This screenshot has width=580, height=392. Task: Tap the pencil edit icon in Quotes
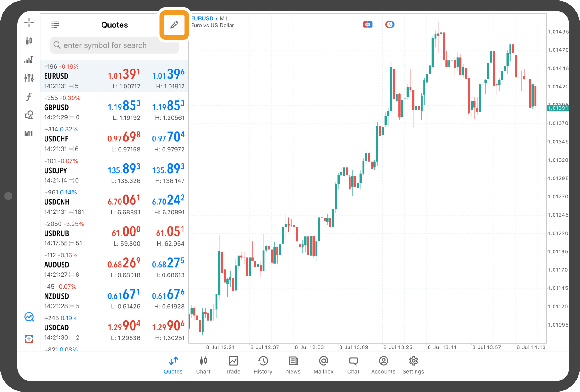click(174, 25)
